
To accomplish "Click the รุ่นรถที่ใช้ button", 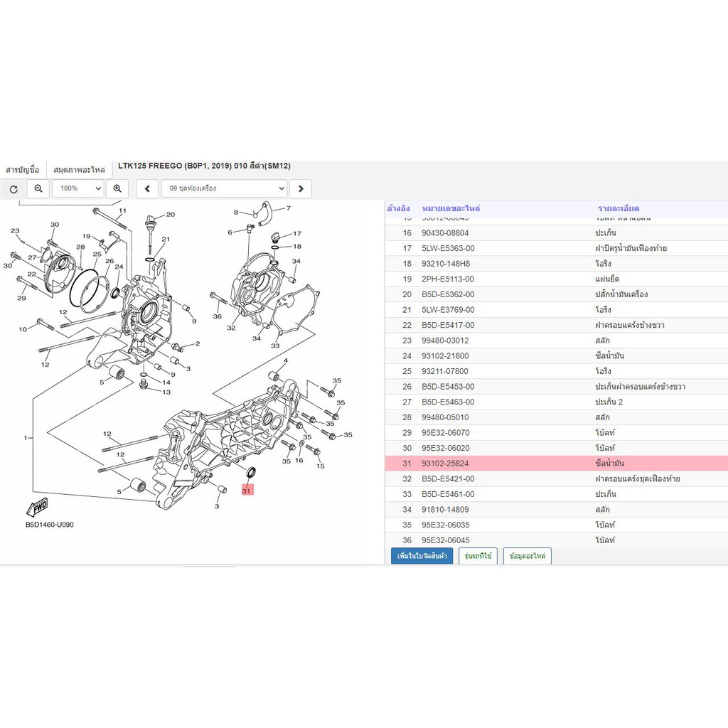I will [478, 556].
